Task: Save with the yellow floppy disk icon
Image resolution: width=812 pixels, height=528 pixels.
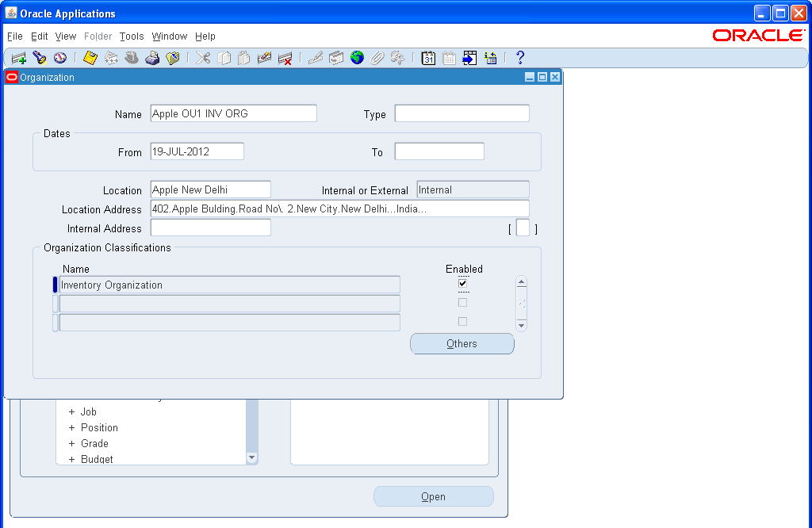Action: (90, 58)
